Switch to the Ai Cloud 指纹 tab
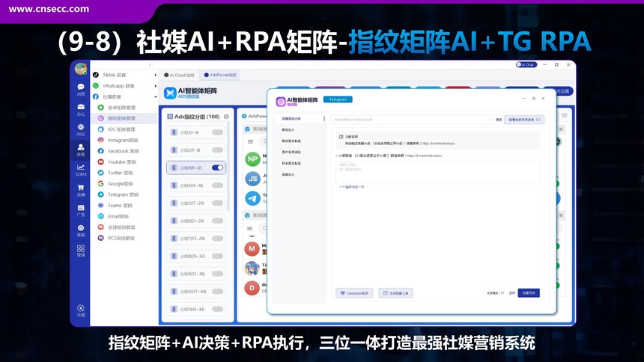 click(179, 75)
